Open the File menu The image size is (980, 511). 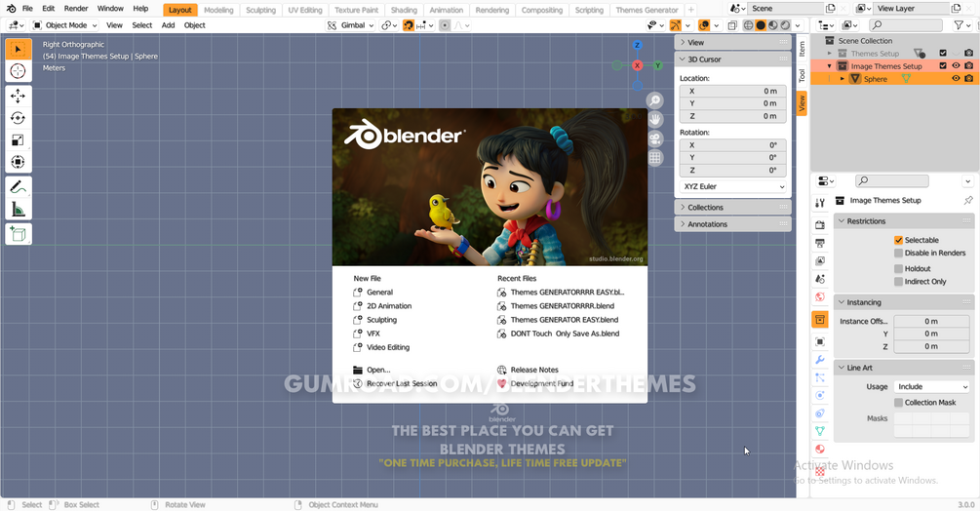(x=27, y=9)
